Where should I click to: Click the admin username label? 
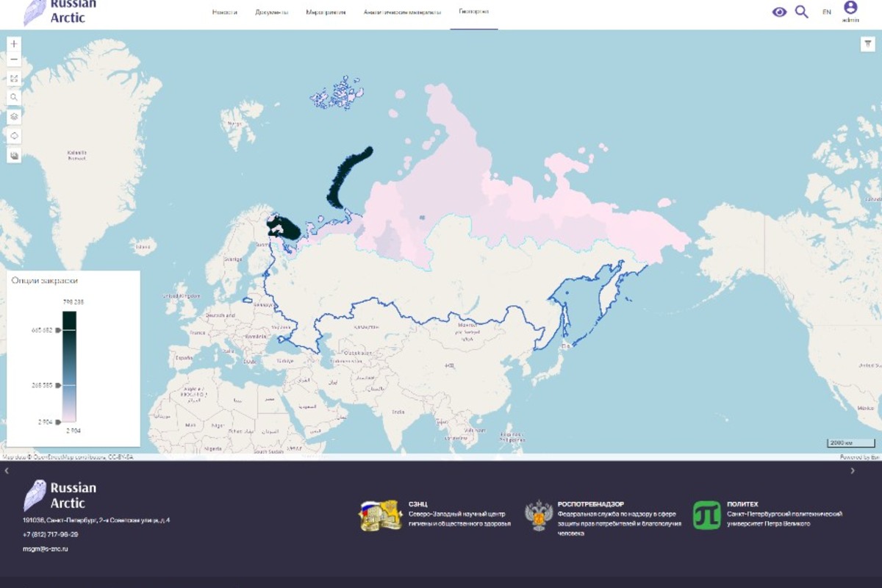pyautogui.click(x=850, y=21)
